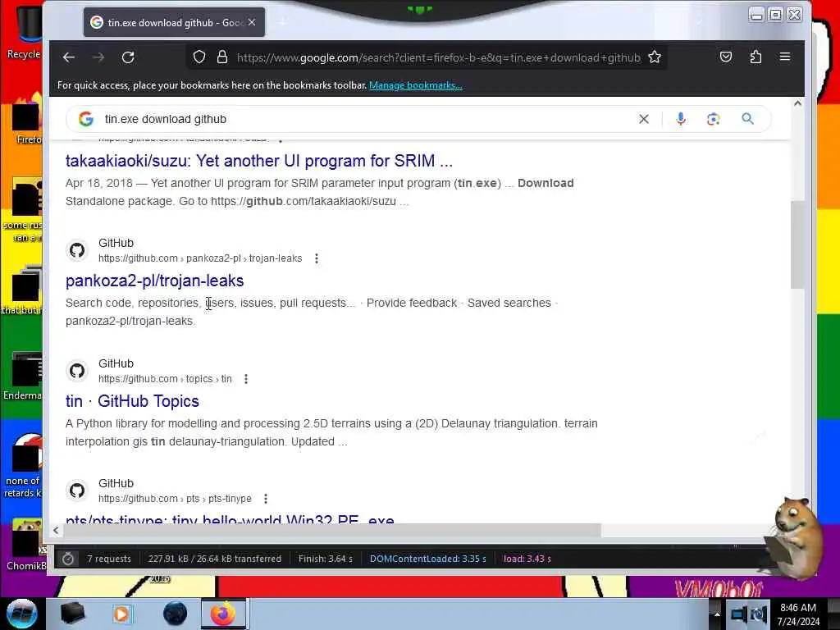The width and height of the screenshot is (840, 630).
Task: Open pankoza2-pl/trojan-leaks result link
Action: [154, 281]
